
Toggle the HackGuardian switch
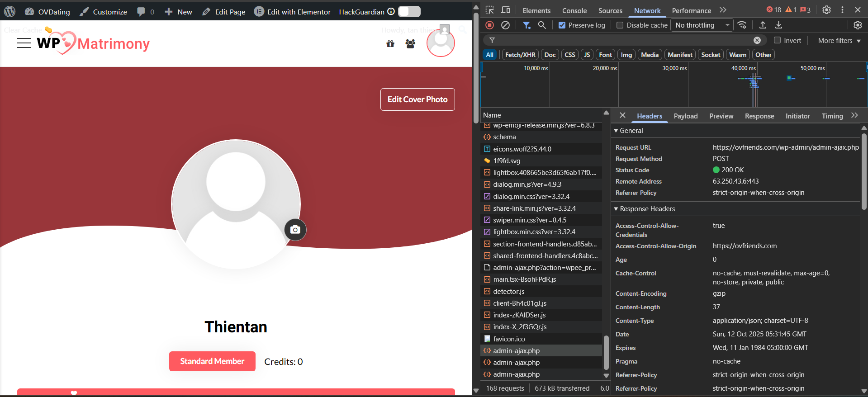click(x=409, y=12)
